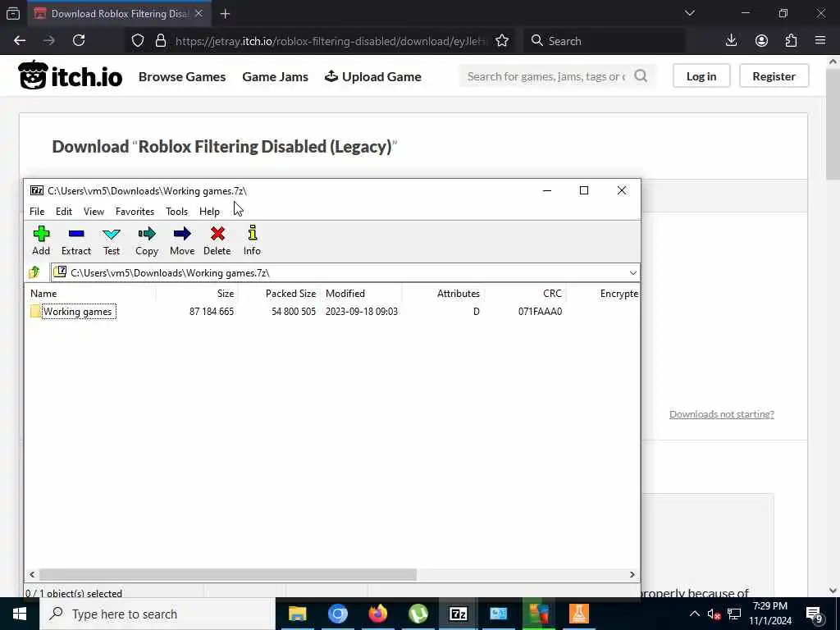Click the Log in button
Screen dimensions: 840x630
701,76
